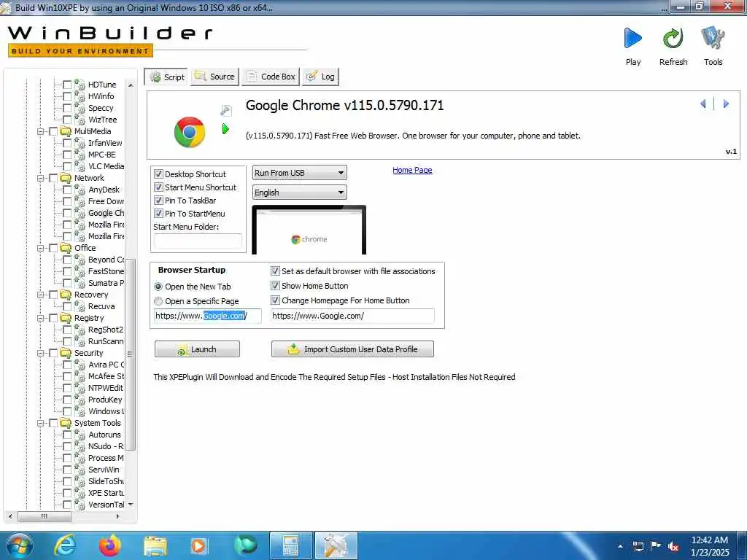Toggle Start Menu Shortcut checkbox
This screenshot has width=747, height=560.
[158, 187]
